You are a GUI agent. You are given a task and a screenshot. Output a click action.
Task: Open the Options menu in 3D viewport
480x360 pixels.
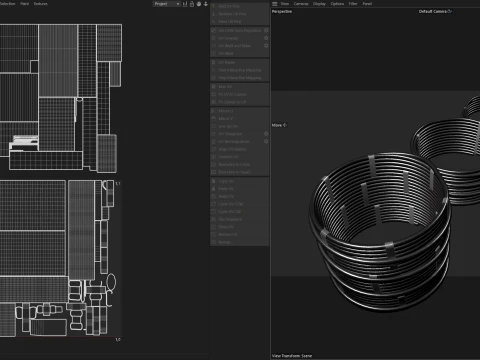[x=337, y=4]
